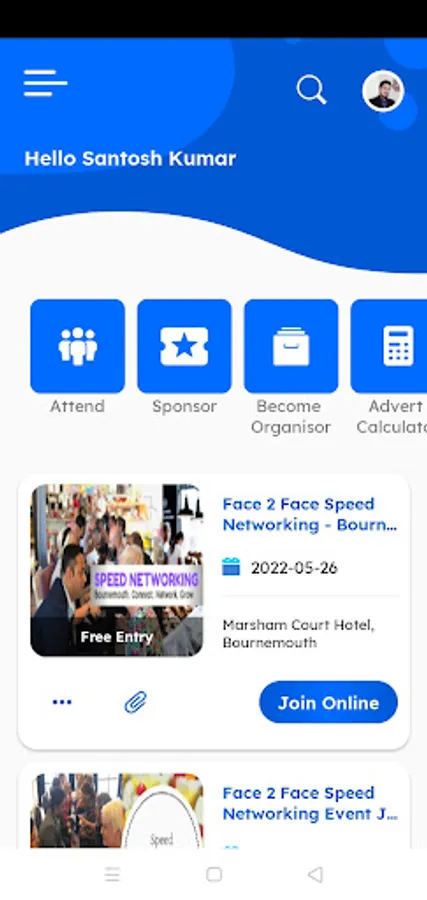Screen dimensions: 427x900
Task: Tap the Android home square button
Action: click(x=214, y=874)
